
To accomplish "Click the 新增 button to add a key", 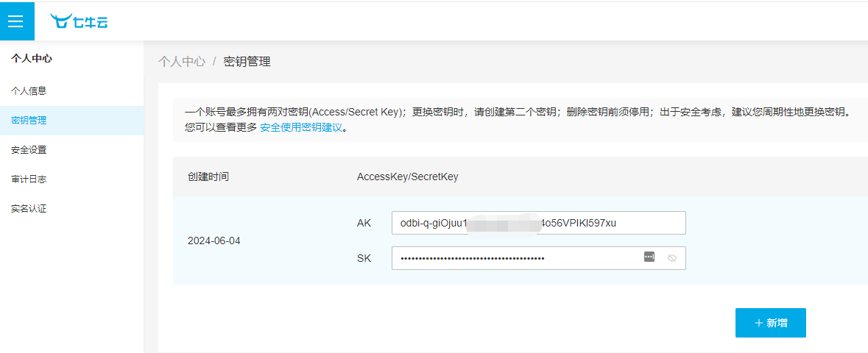I will (x=771, y=323).
